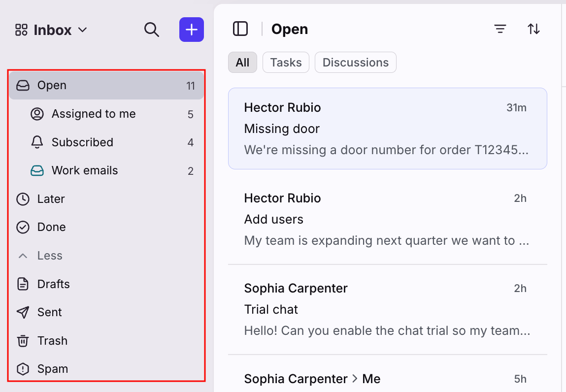Select the All tab
Image resolution: width=566 pixels, height=392 pixels.
pos(242,63)
